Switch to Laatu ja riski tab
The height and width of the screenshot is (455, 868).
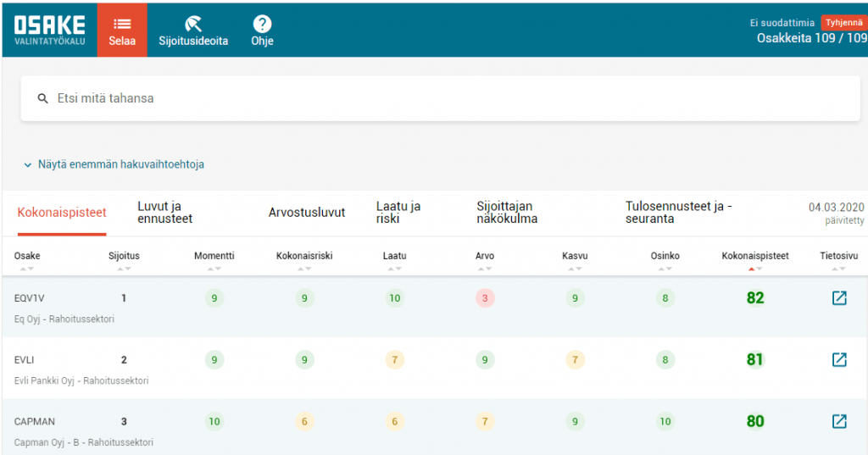(398, 213)
